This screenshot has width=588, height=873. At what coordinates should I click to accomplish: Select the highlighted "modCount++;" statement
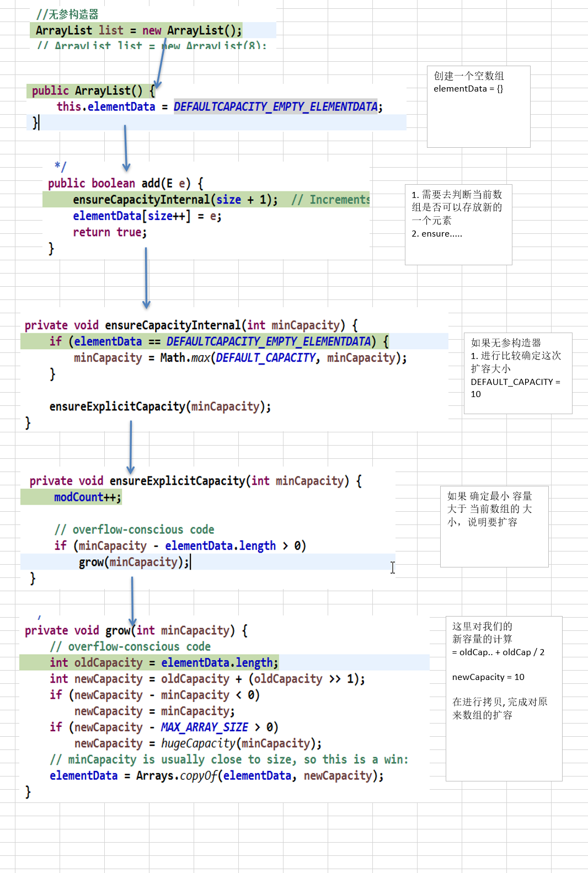(x=88, y=497)
